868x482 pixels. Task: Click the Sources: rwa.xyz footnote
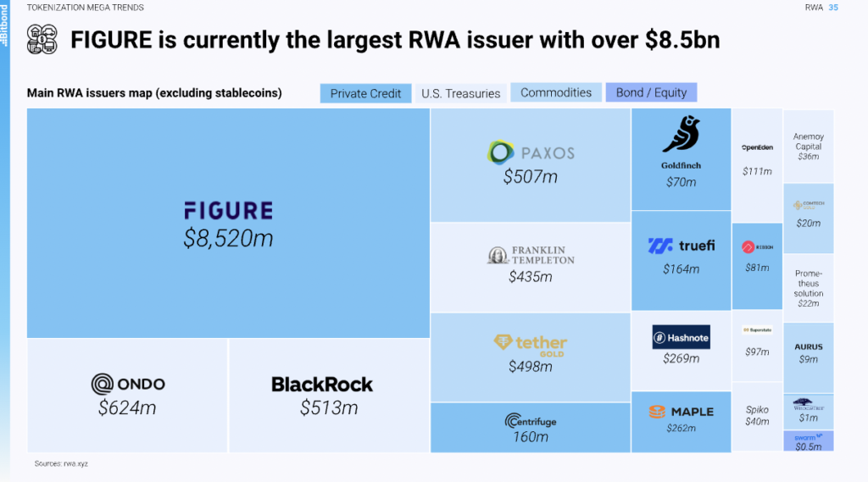point(61,463)
